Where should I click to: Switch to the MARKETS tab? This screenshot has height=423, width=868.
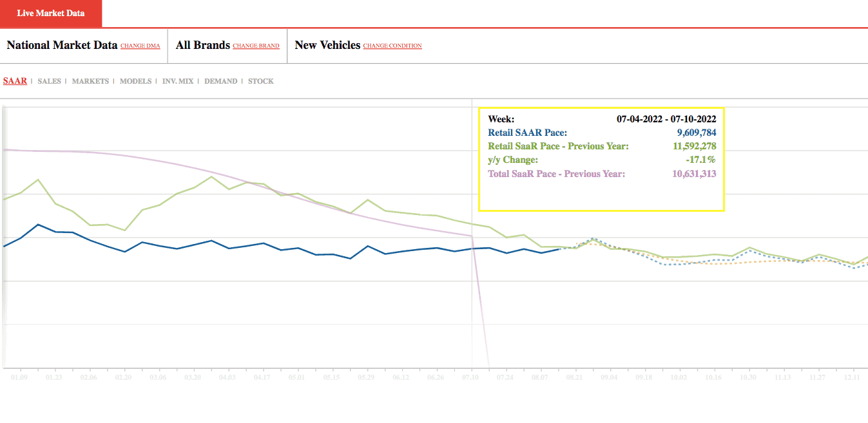coord(90,81)
